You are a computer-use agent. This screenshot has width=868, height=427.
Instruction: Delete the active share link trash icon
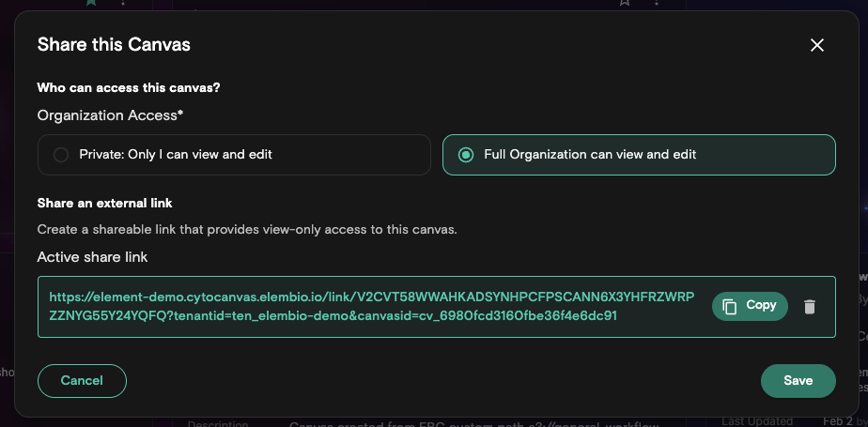pyautogui.click(x=810, y=307)
